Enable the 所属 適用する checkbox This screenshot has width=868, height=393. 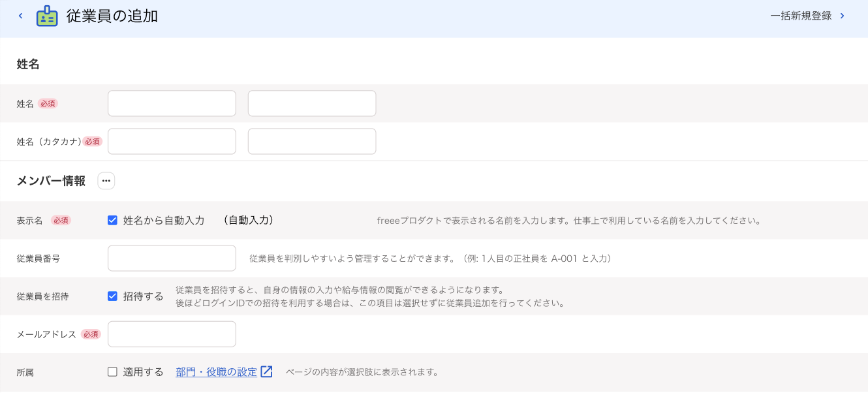112,372
